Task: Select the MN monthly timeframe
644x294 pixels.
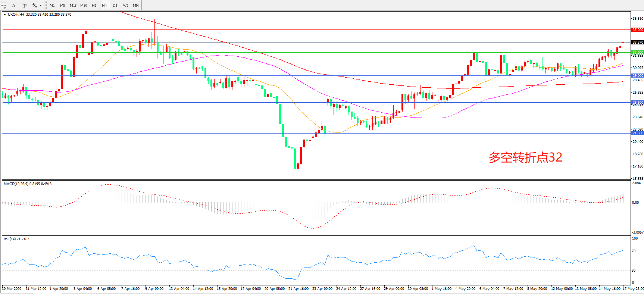Action: click(x=136, y=5)
